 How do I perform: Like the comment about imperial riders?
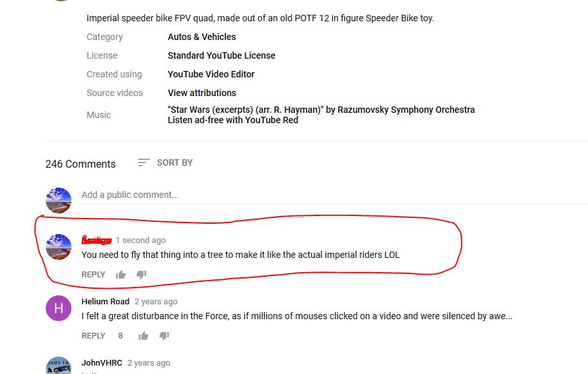tap(120, 275)
